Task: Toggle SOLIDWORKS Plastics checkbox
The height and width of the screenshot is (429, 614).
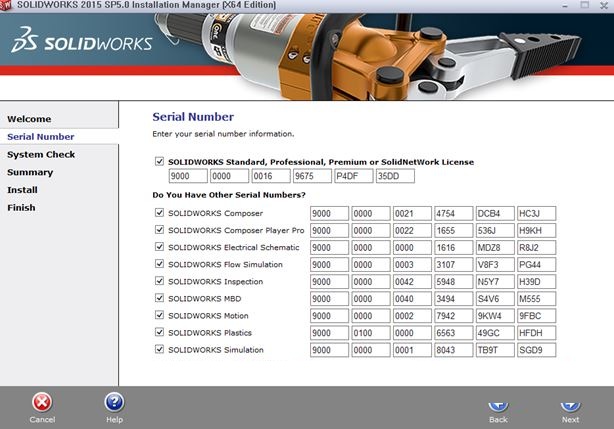Action: coord(159,332)
